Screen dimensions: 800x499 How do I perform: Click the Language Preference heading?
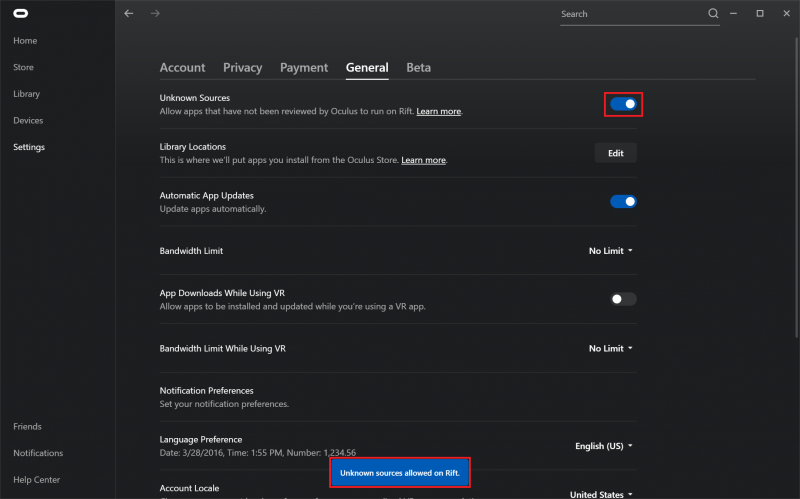point(201,439)
